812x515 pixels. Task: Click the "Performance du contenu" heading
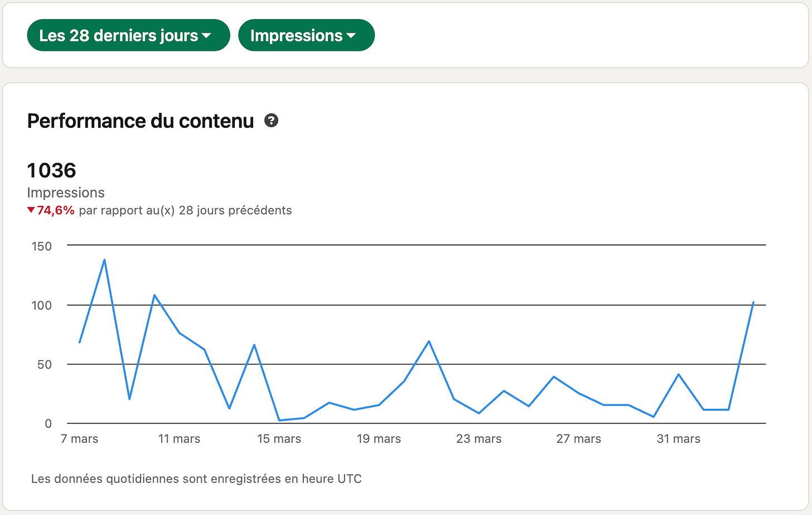coord(141,121)
